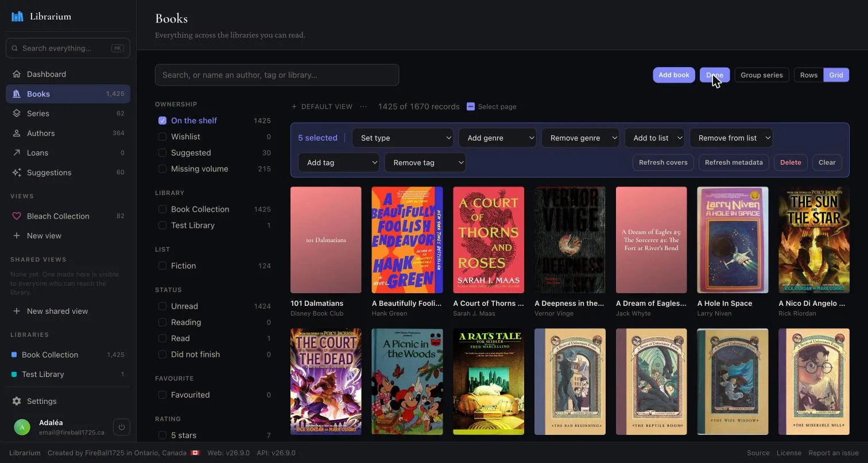Open the Add genre dropdown

(x=497, y=138)
